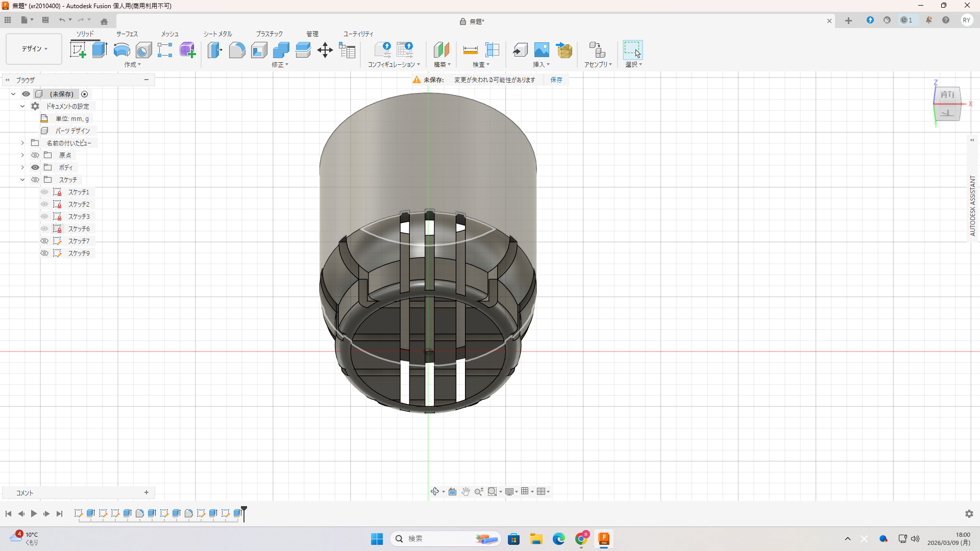Switch to the シートメタル tab
Screen dimensions: 980x551
pyautogui.click(x=217, y=34)
